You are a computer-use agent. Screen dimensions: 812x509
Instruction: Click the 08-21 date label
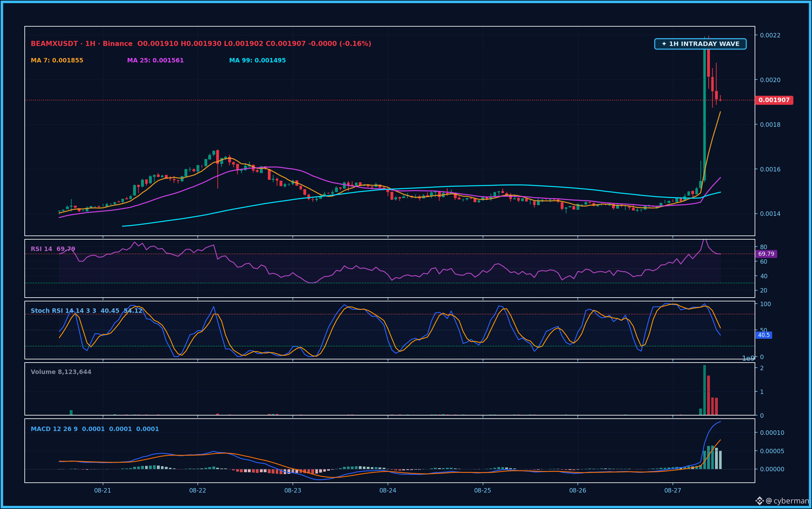click(103, 491)
